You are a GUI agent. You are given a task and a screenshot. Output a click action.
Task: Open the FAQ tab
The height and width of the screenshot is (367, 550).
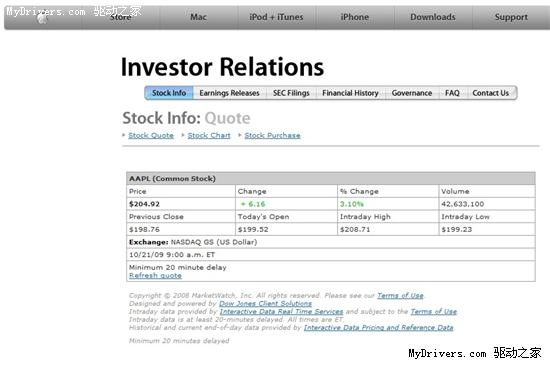[452, 93]
